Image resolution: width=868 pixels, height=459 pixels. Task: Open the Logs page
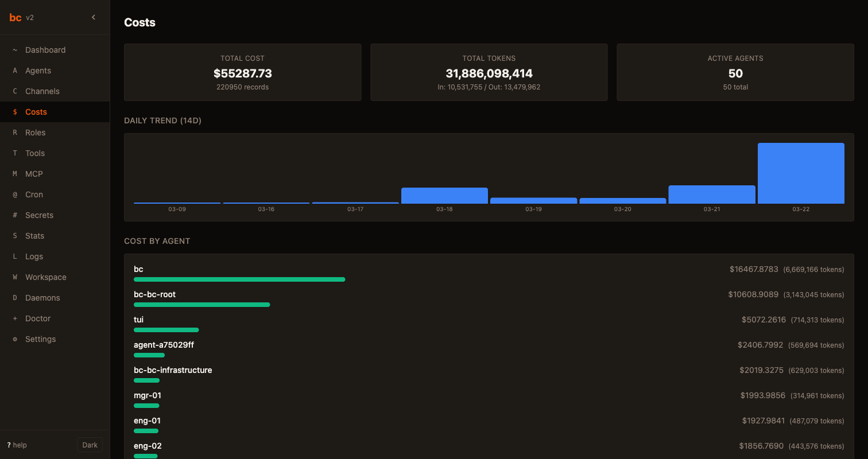coord(55,256)
